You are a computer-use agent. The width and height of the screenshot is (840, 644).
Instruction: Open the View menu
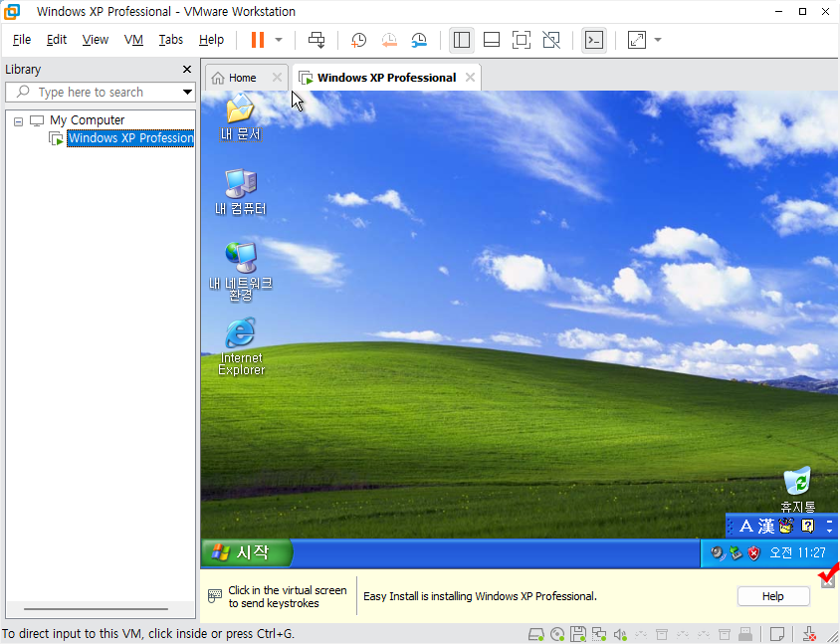click(95, 40)
